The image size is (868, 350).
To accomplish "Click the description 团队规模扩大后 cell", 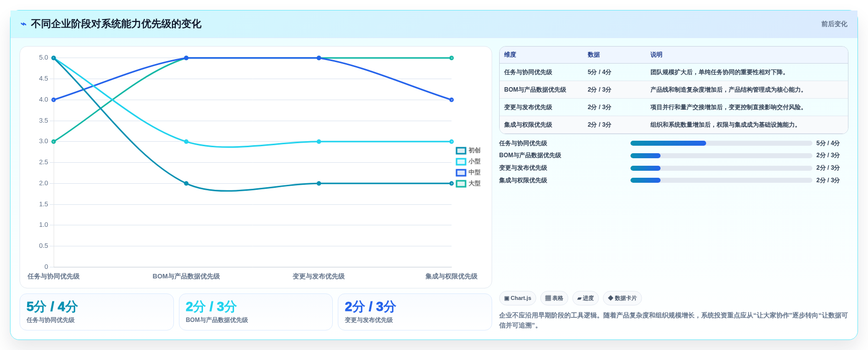I will (x=719, y=72).
